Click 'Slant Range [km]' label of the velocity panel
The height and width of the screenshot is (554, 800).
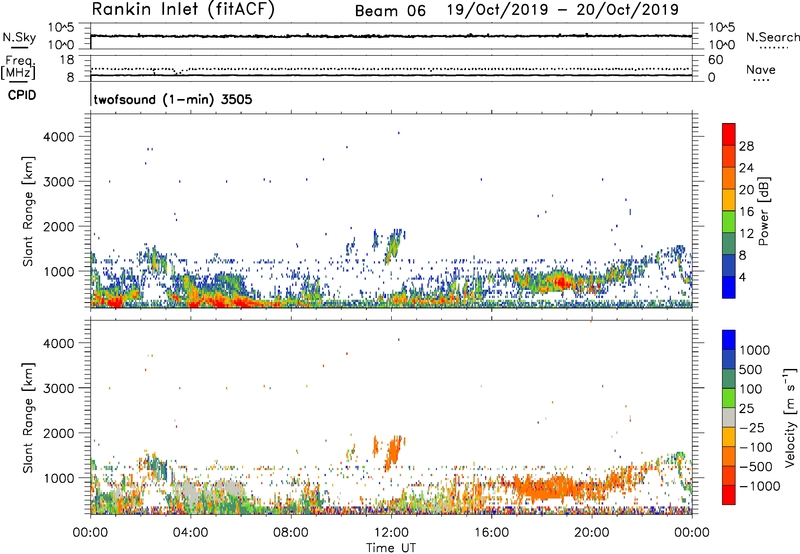[28, 418]
